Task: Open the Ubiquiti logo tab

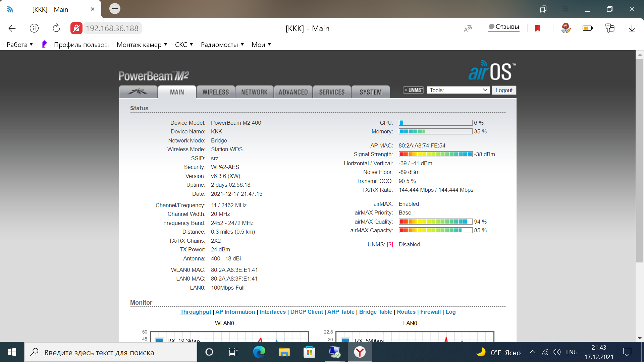Action: point(138,92)
